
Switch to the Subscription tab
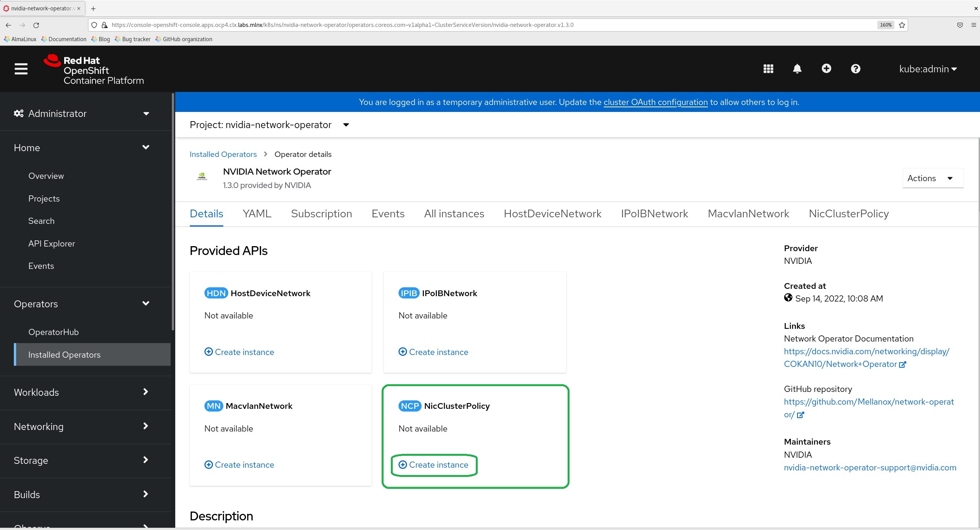pyautogui.click(x=321, y=214)
